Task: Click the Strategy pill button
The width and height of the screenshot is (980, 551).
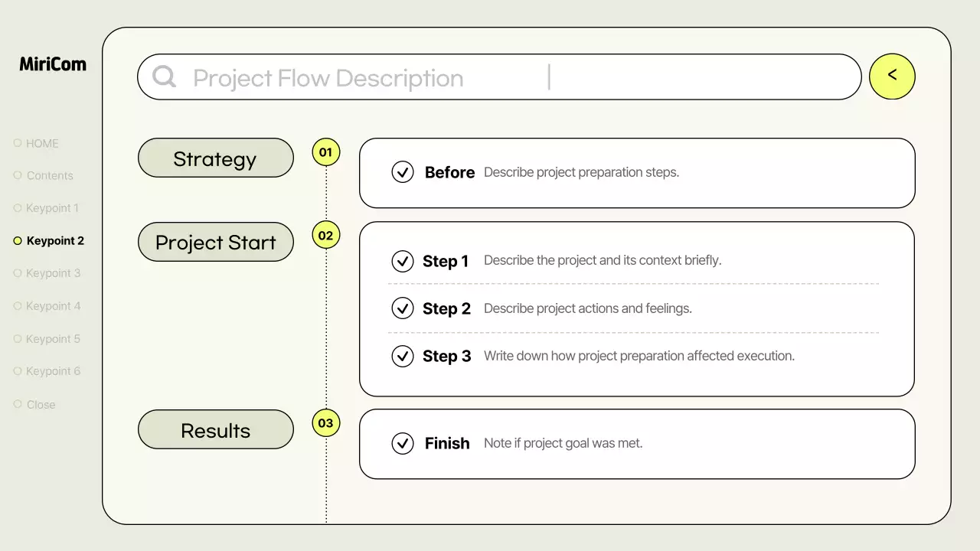Action: (x=215, y=158)
